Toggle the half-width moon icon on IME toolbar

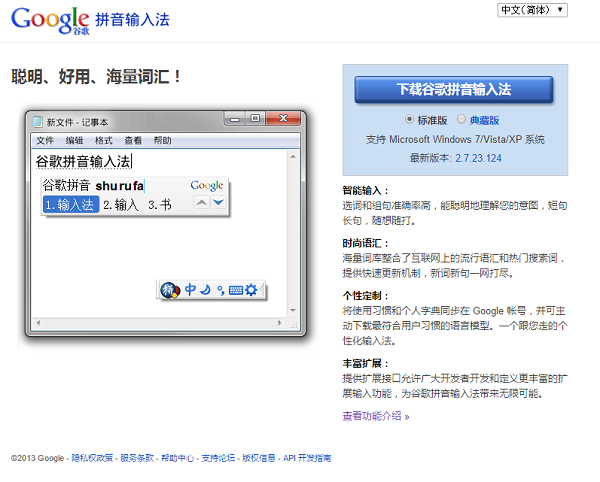tap(206, 290)
